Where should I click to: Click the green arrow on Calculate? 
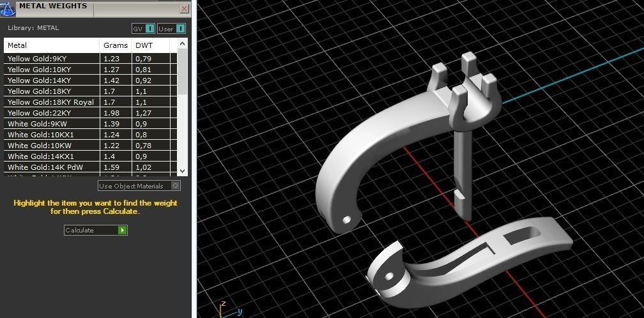(123, 230)
